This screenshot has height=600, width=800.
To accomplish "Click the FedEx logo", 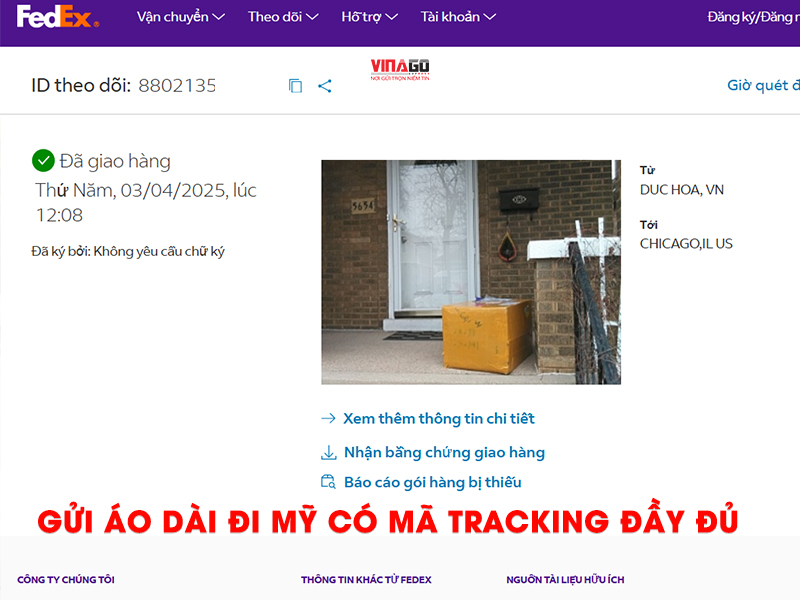I will [x=58, y=16].
